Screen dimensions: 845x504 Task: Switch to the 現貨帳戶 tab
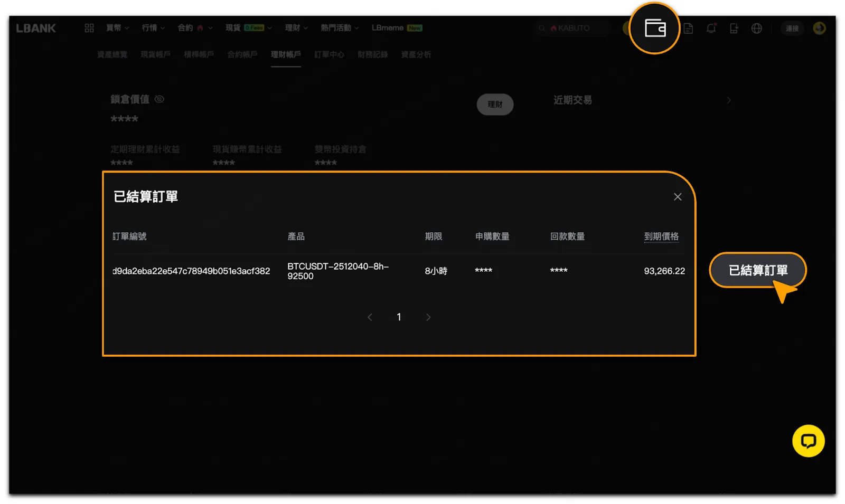tap(155, 54)
